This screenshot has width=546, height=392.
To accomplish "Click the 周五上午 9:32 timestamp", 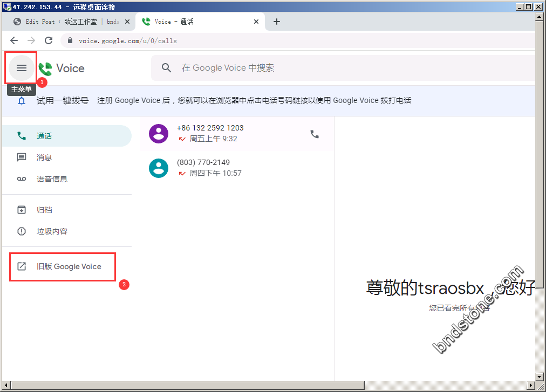I will [x=213, y=139].
